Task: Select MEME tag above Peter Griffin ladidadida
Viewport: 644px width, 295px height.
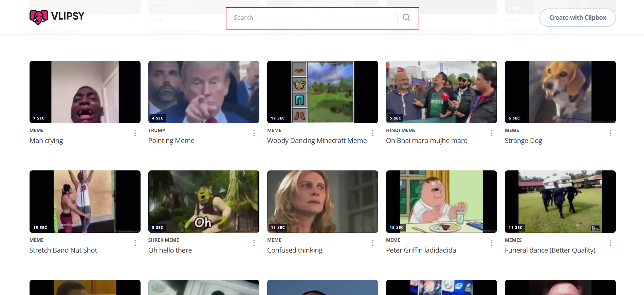Action: (393, 240)
